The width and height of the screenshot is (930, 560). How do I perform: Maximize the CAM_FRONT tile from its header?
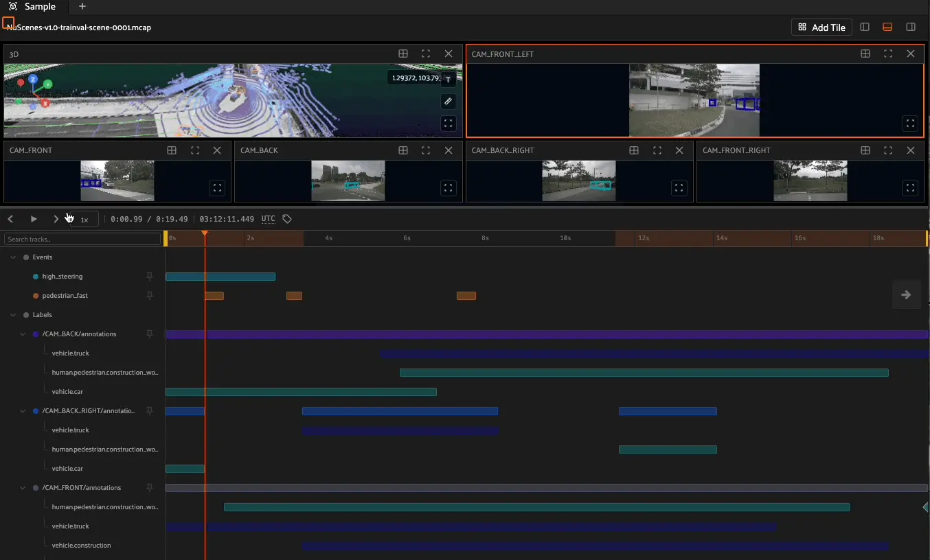click(195, 150)
